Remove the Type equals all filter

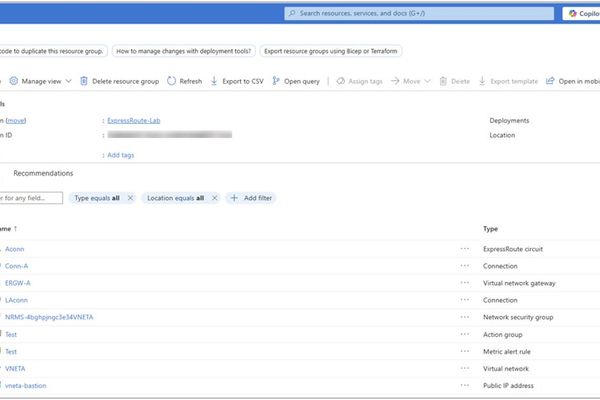(x=130, y=198)
